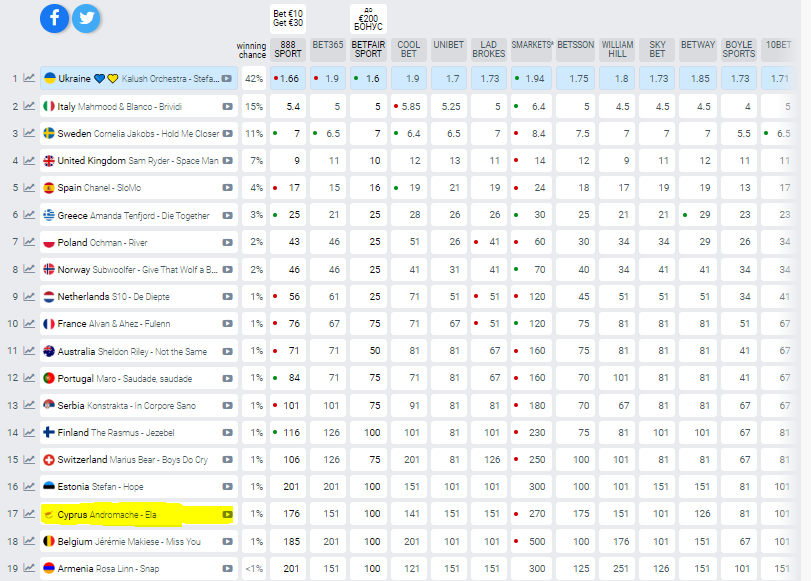Screen dimensions: 811x581
Task: Open the Betway bookmaker column header
Action: 698,50
